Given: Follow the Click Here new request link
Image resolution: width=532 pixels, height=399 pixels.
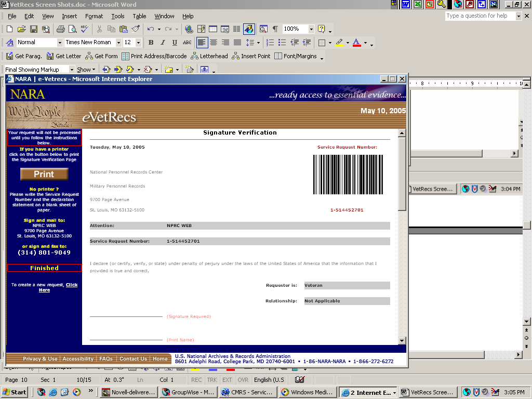Looking at the screenshot, I should (71, 285).
